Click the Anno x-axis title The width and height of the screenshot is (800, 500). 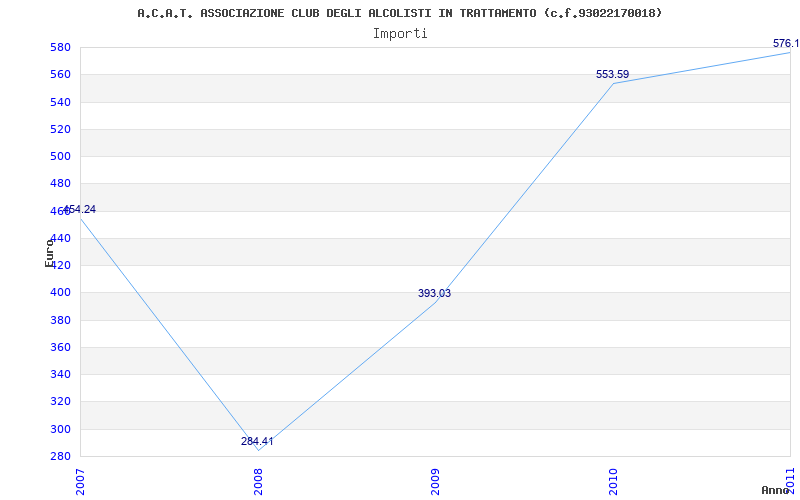[x=776, y=490]
